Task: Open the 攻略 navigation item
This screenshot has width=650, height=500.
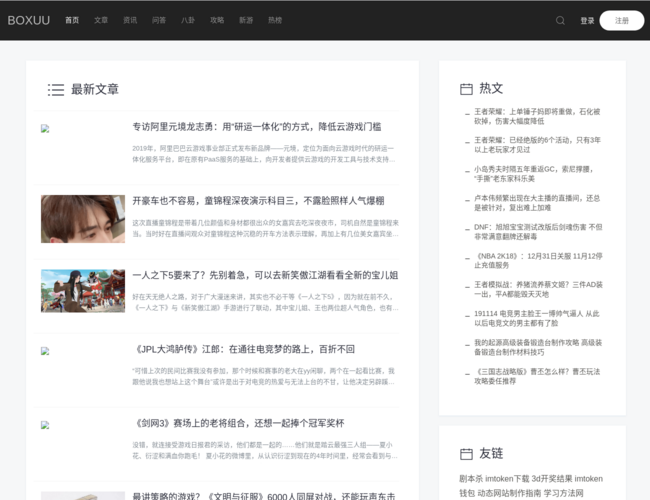Action: (x=217, y=20)
